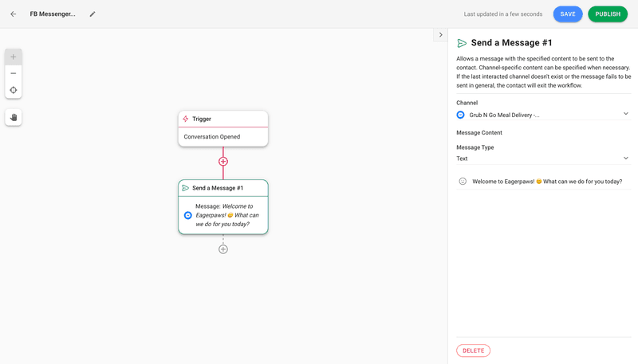Open the emoji picker in message field
Image resolution: width=638 pixels, height=364 pixels.
463,182
